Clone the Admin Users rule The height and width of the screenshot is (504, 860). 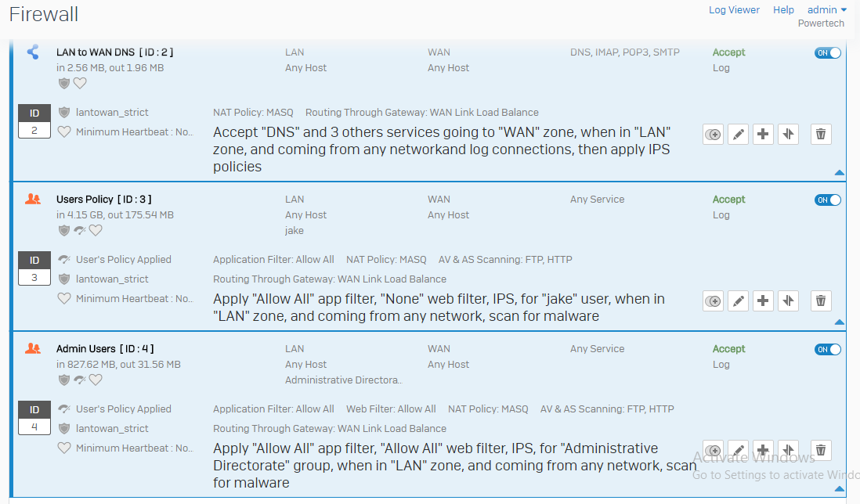713,450
